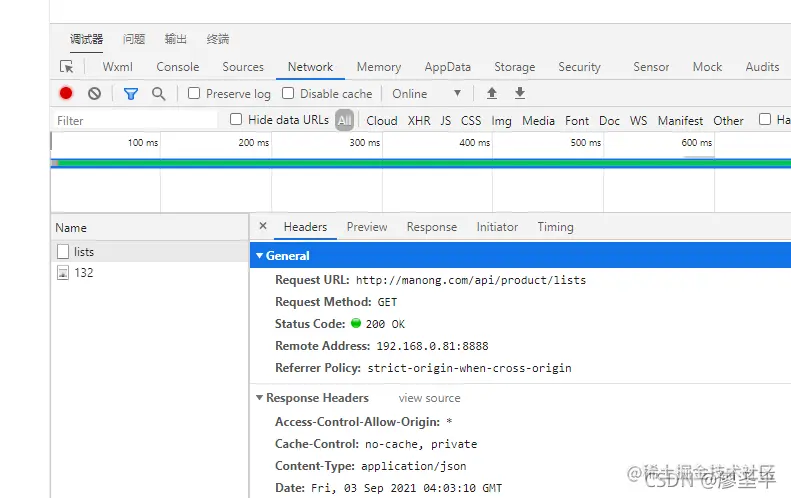Filter requests by CSS

471,121
